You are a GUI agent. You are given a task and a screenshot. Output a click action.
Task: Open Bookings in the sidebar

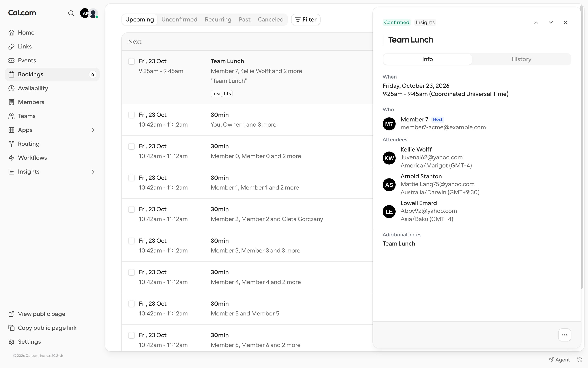[52, 74]
